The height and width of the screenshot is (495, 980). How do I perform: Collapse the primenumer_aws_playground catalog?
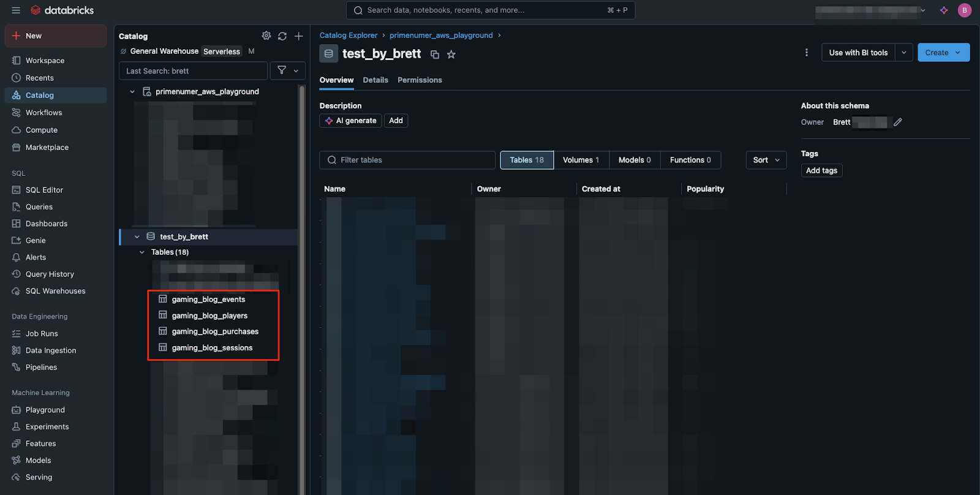tap(132, 92)
